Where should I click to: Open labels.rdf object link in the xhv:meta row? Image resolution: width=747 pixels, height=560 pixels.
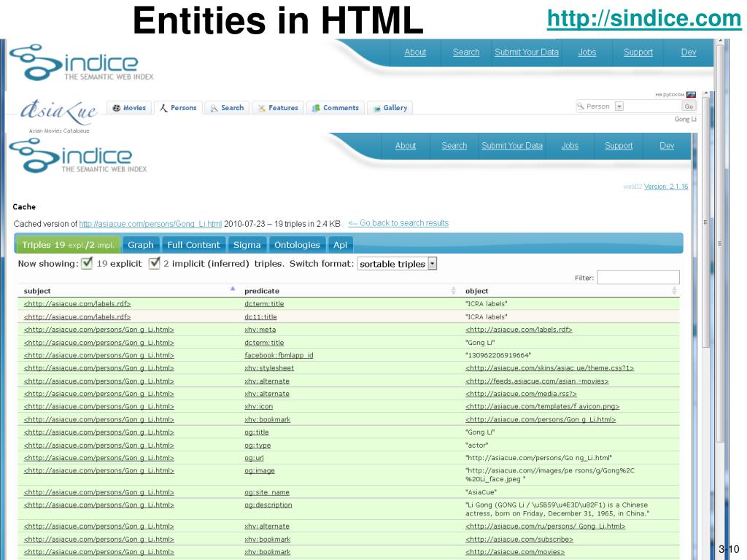pos(519,330)
